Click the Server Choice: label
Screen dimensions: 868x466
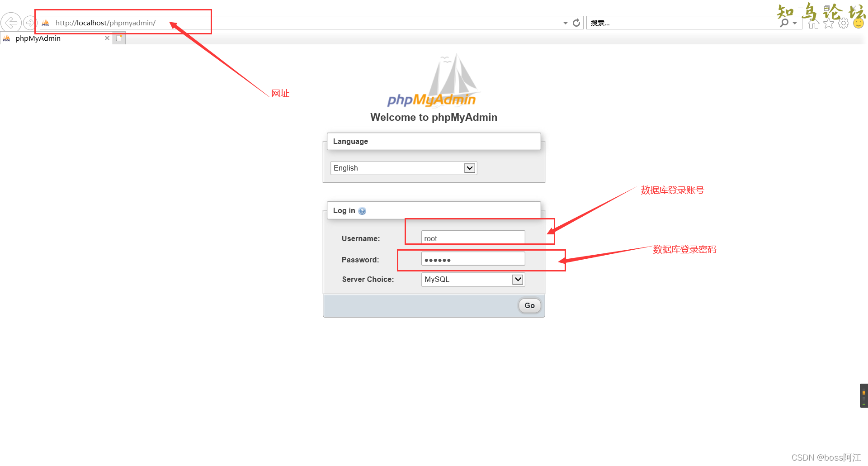click(368, 279)
